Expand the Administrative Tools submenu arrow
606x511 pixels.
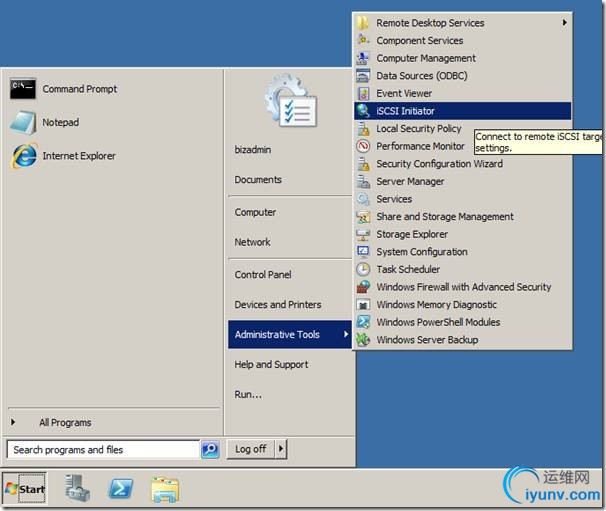(346, 334)
